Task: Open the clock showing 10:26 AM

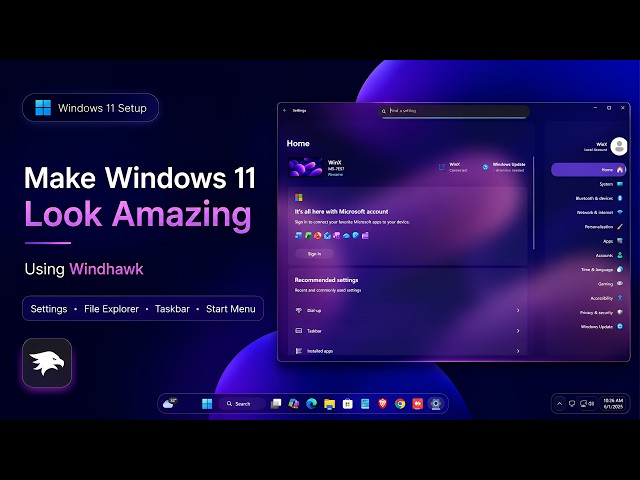Action: 613,404
